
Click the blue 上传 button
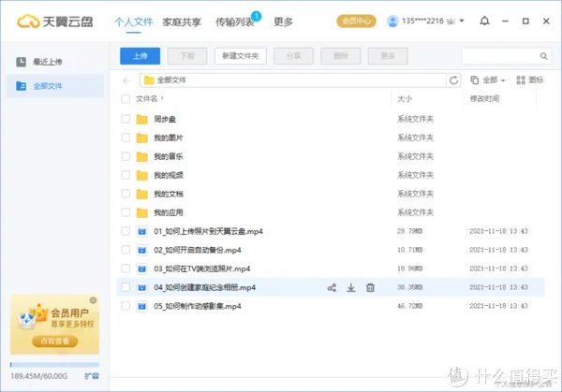click(x=140, y=56)
